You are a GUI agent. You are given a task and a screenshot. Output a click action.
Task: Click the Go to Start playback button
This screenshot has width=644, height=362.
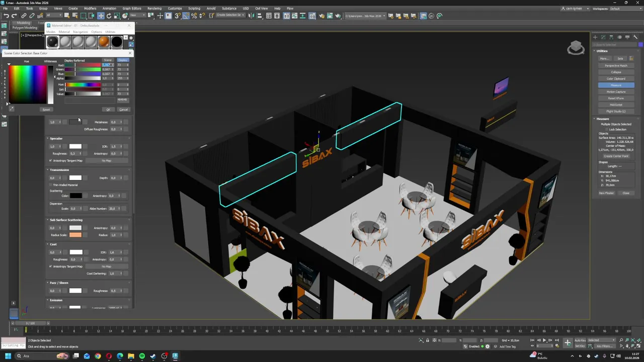click(x=532, y=340)
